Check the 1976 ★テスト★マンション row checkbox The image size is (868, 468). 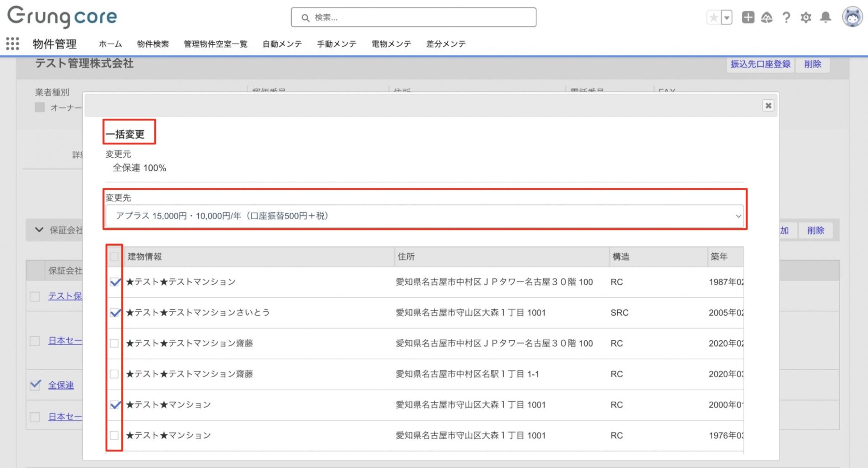click(114, 435)
